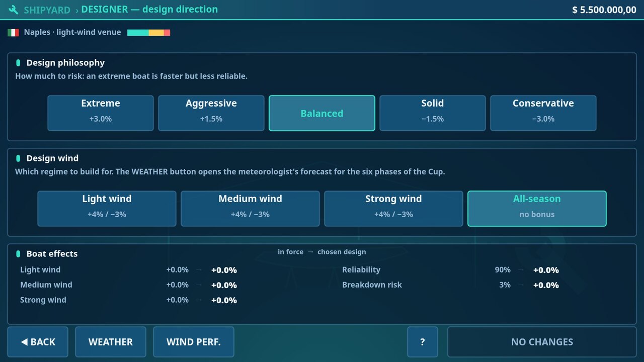Open the WIND PERF. panel
The image size is (644, 362).
click(x=194, y=342)
